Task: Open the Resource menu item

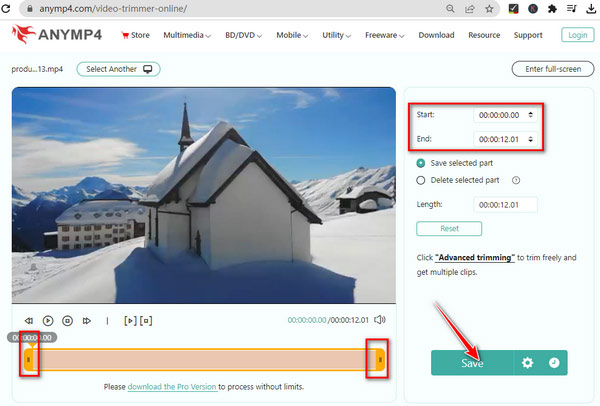Action: [484, 35]
